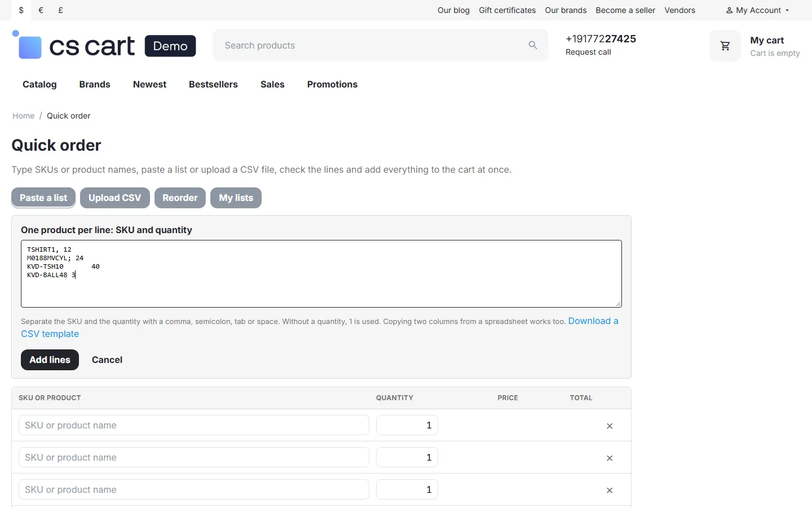
Task: Open the My lists tab
Action: (236, 198)
